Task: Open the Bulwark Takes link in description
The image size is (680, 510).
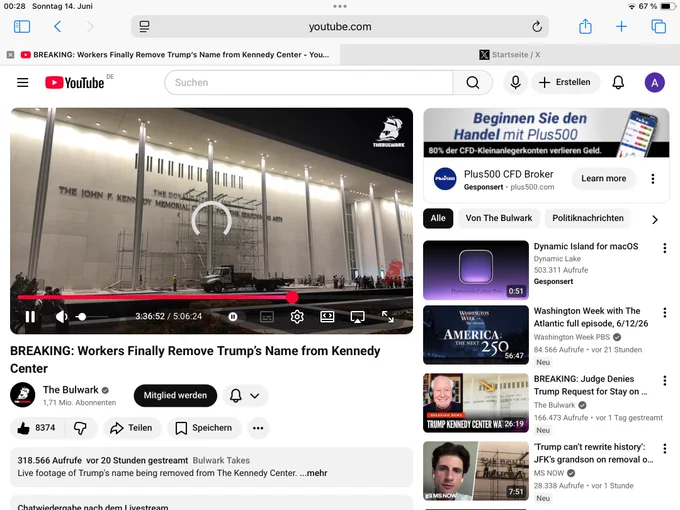Action: (221, 461)
